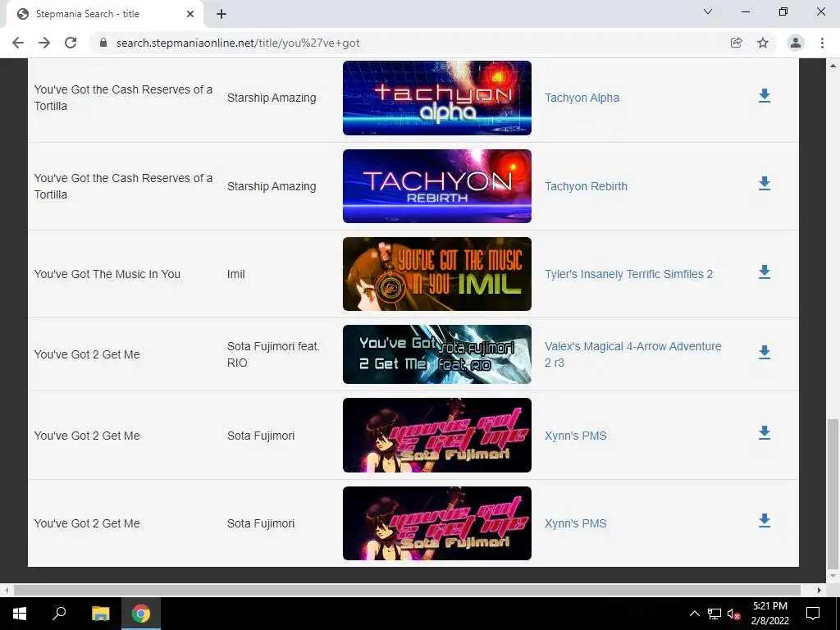The height and width of the screenshot is (630, 840).
Task: Go forward in browser history
Action: (44, 43)
